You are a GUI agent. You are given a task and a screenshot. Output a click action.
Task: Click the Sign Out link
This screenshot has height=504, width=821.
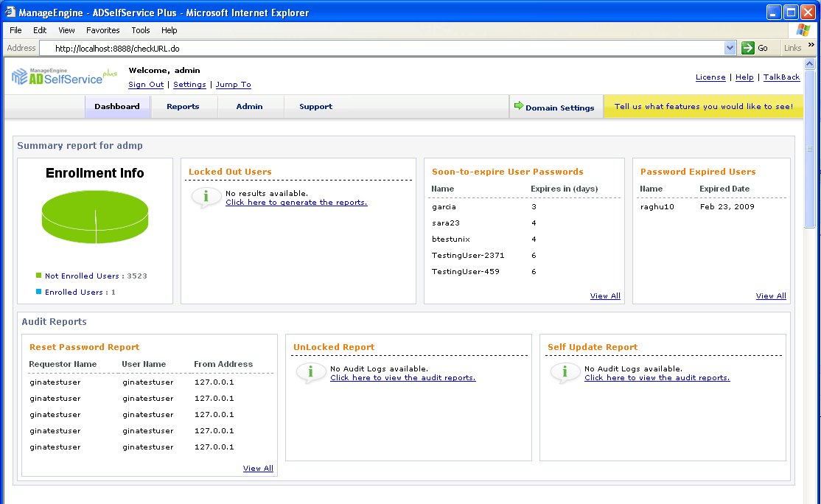click(x=146, y=84)
